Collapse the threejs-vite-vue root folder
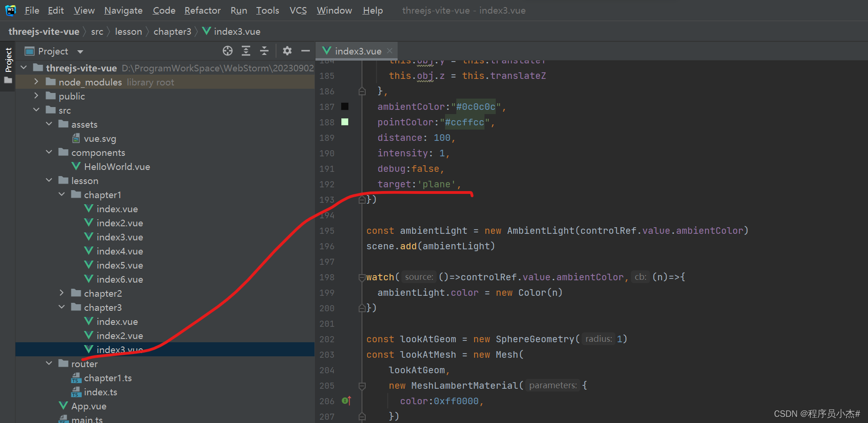This screenshot has height=423, width=868. [x=24, y=68]
